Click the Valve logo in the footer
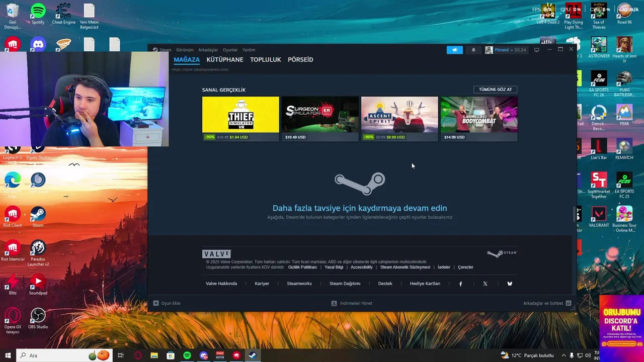 216,254
